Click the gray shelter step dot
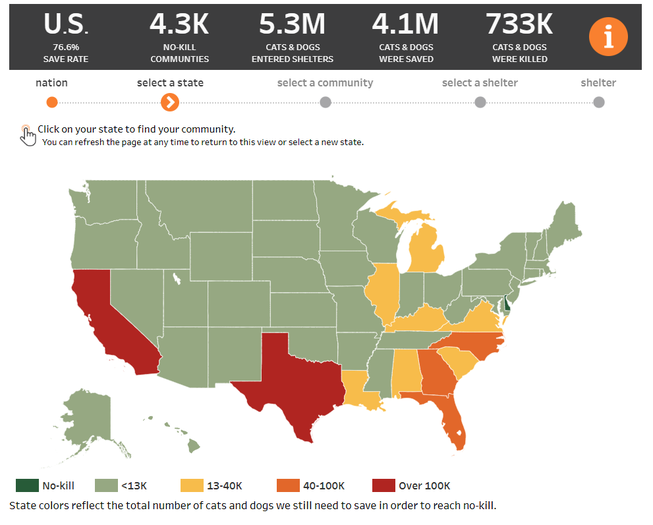 tap(598, 101)
